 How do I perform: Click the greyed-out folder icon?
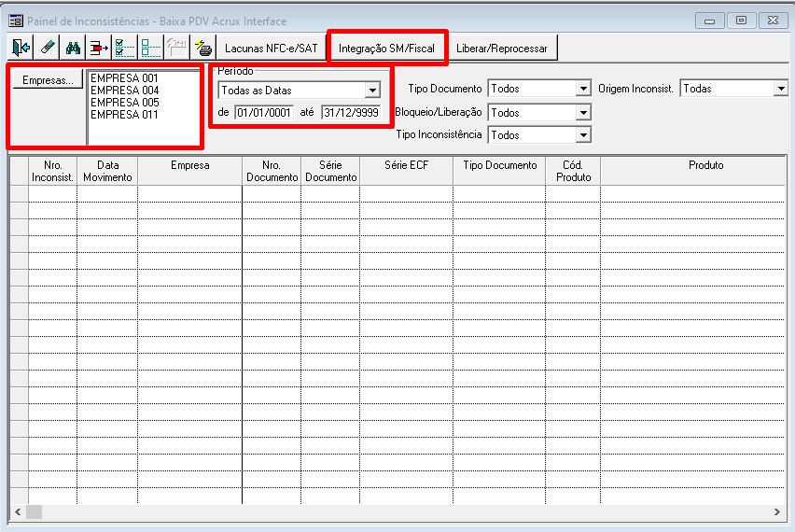177,48
